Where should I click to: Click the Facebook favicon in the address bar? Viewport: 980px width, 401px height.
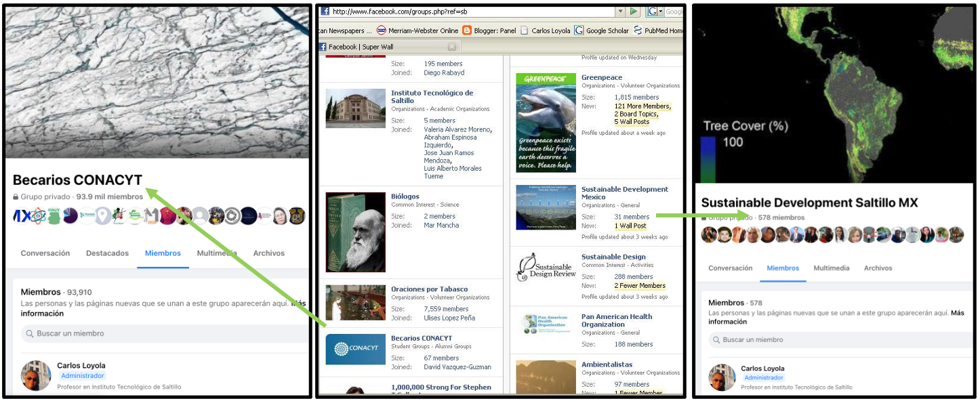[325, 12]
